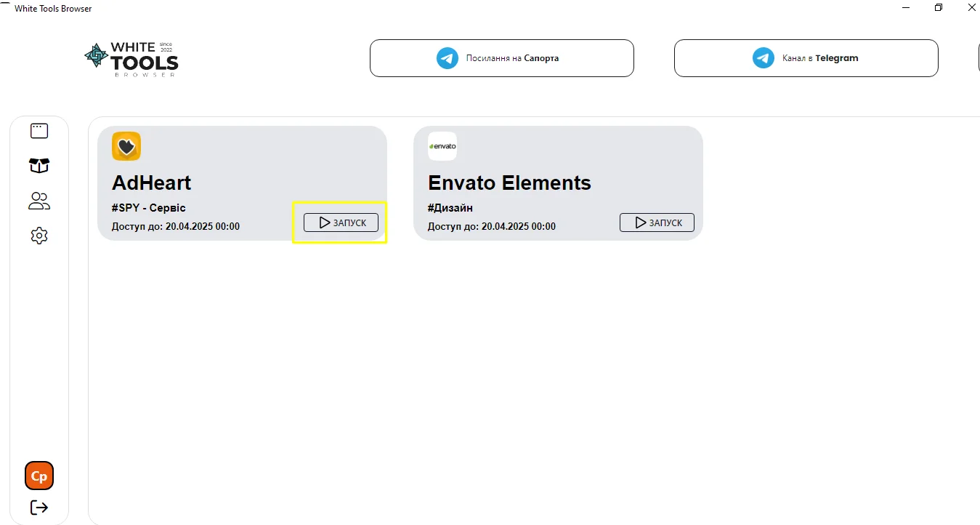The height and width of the screenshot is (525, 980).
Task: Click the #SPY - Сервіс tag
Action: coord(149,208)
